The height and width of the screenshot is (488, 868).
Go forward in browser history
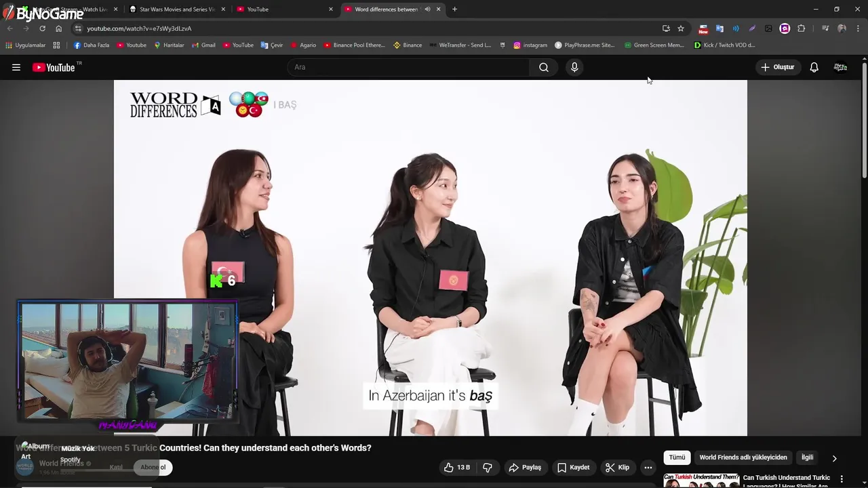26,28
